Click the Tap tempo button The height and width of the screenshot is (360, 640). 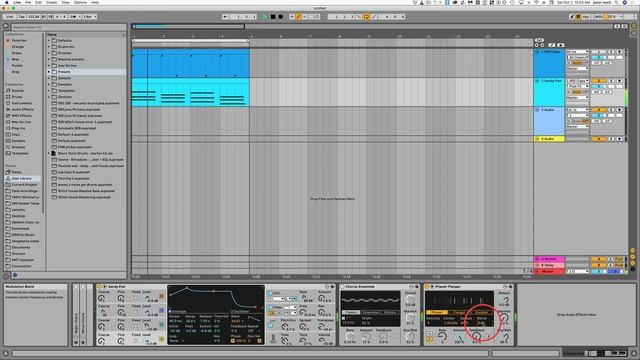(22, 17)
